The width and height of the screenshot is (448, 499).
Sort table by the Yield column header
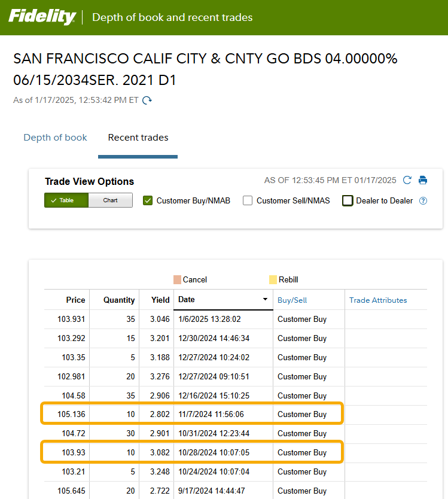[x=160, y=300]
